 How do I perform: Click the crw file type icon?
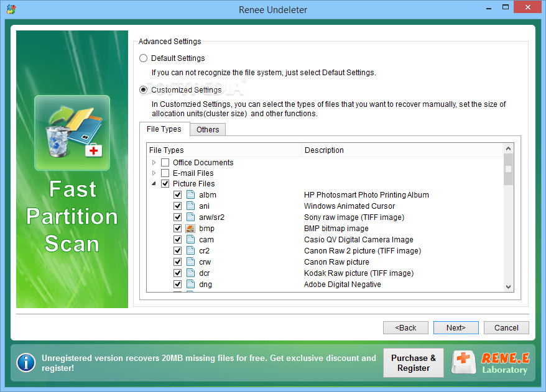point(190,262)
